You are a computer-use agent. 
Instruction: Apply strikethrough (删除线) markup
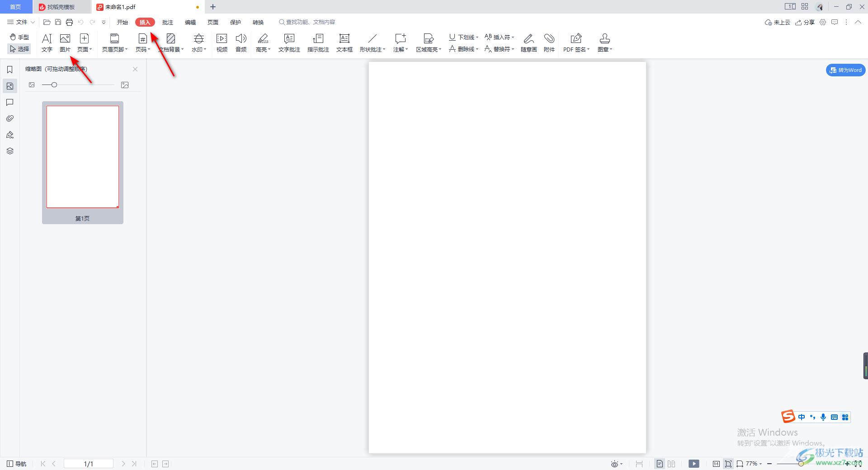pyautogui.click(x=463, y=49)
